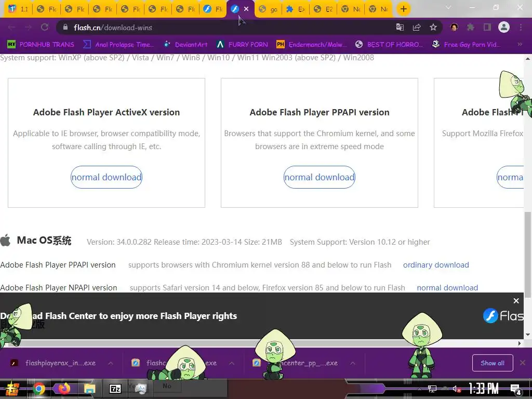Go back to the previous page
The height and width of the screenshot is (399, 532).
pos(11,27)
